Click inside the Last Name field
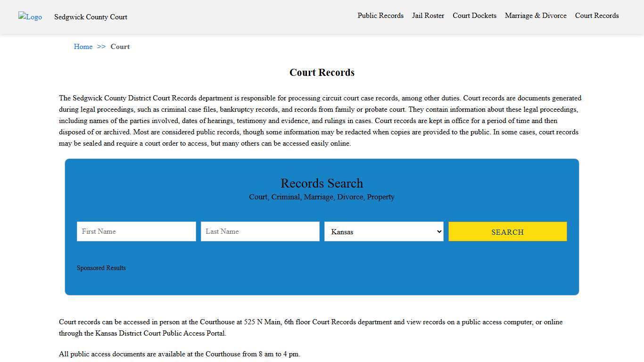Viewport: 644px width, 362px height. (x=260, y=231)
